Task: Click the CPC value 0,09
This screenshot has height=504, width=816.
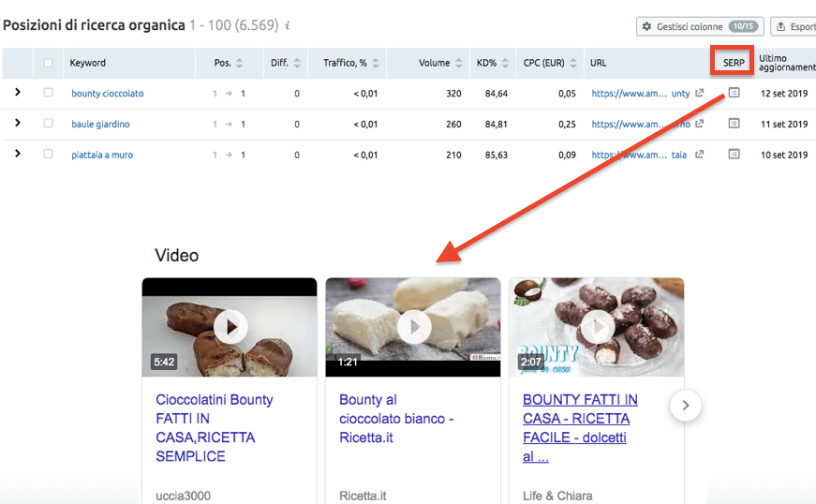Action: click(x=567, y=155)
